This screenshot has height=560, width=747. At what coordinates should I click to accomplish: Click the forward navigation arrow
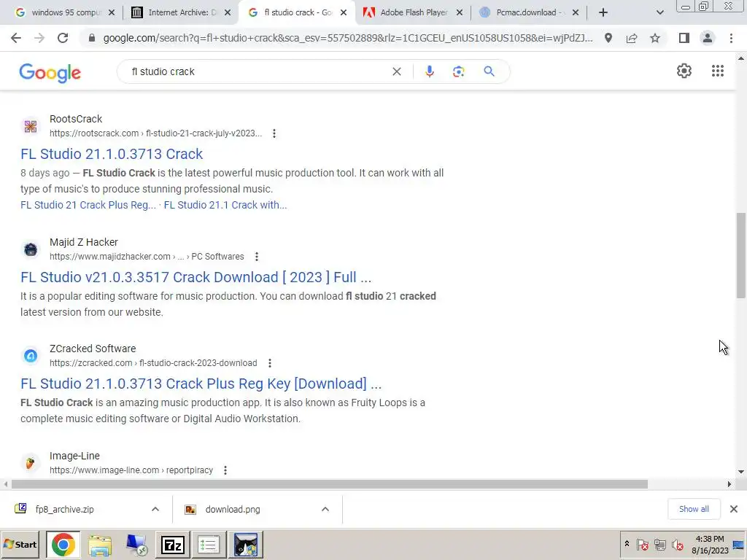(39, 38)
